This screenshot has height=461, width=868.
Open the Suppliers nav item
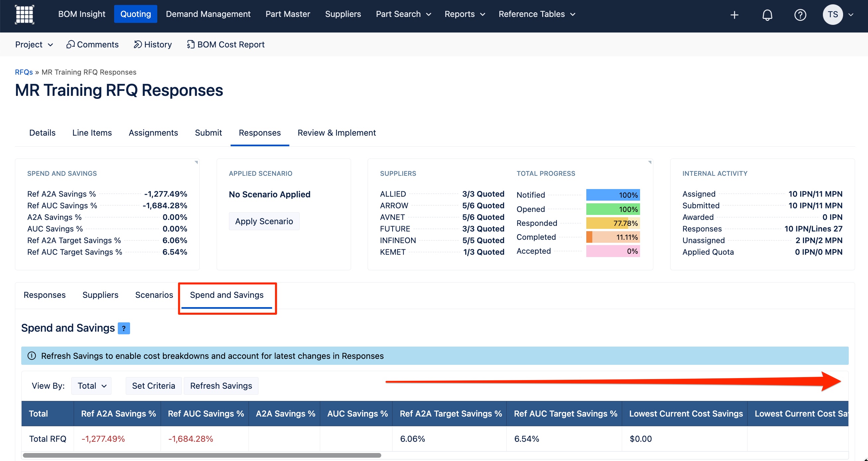(343, 14)
